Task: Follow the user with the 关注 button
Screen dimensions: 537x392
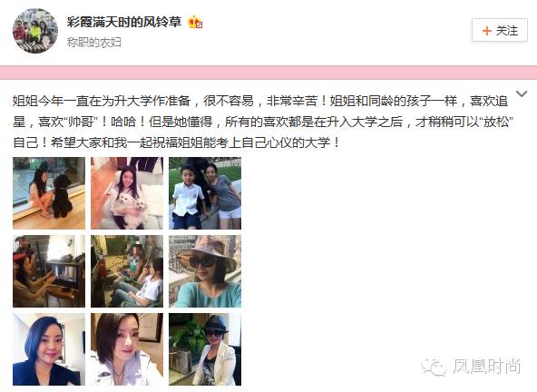Action: tap(500, 31)
